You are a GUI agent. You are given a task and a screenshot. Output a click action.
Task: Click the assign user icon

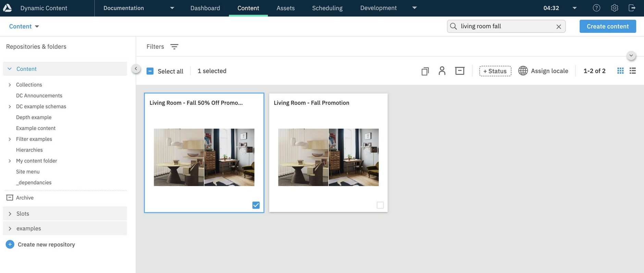pos(442,71)
